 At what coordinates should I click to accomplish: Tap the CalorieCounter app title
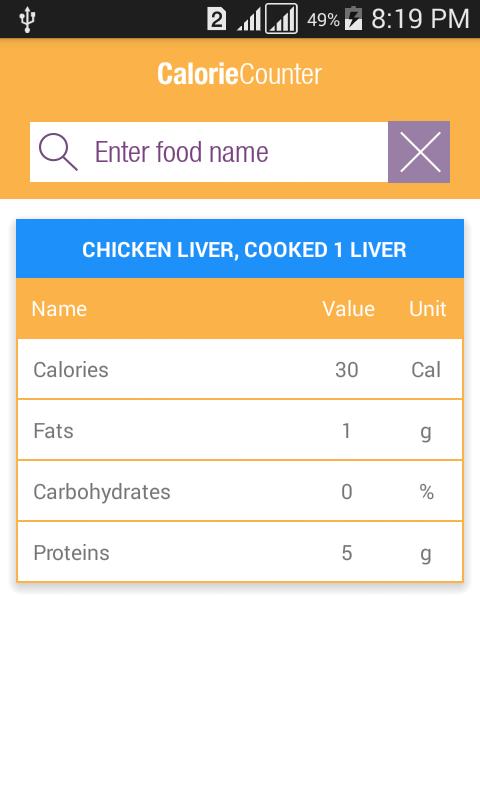point(239,74)
